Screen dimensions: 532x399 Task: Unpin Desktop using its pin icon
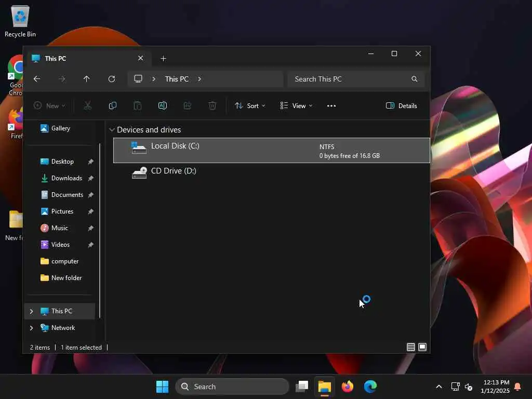(x=90, y=162)
